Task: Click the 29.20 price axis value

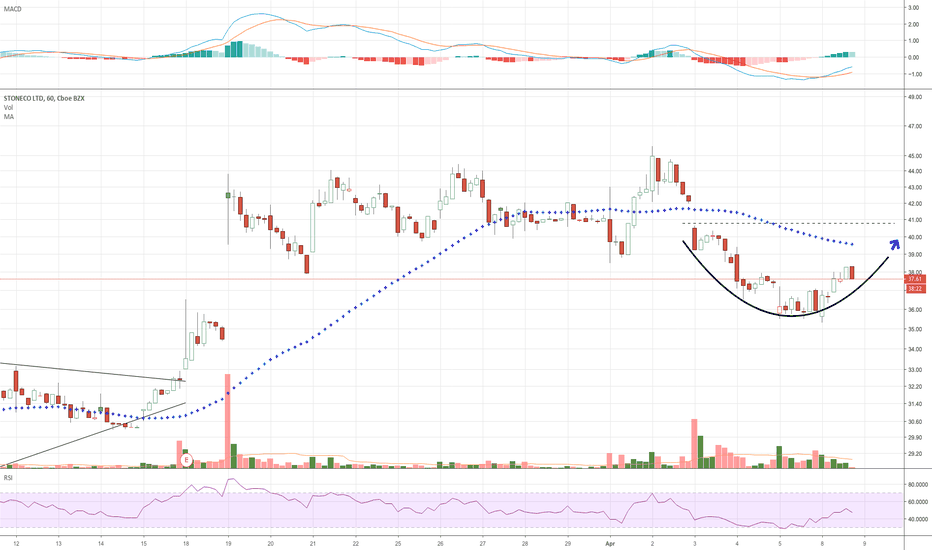Action: pos(915,453)
